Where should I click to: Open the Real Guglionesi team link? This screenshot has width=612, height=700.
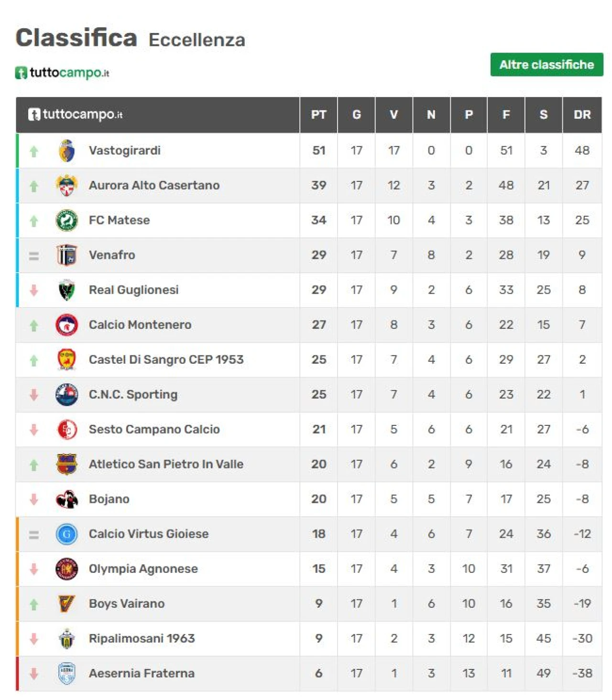point(133,290)
